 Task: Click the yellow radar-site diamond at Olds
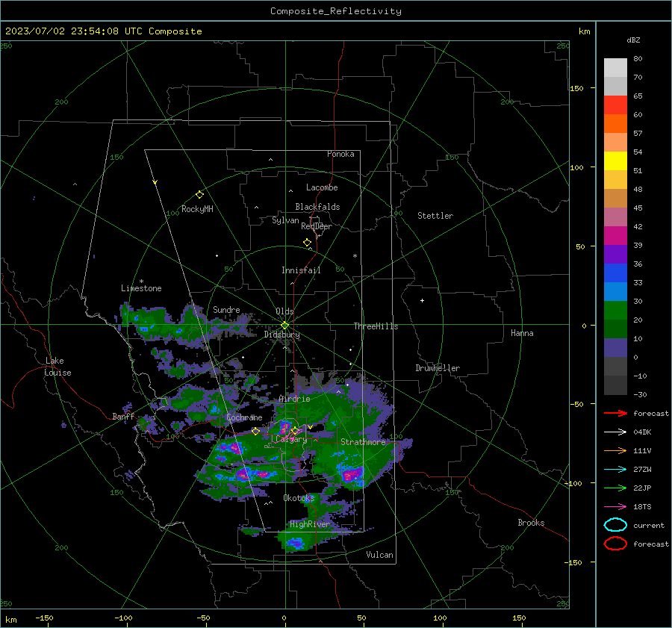coord(284,325)
